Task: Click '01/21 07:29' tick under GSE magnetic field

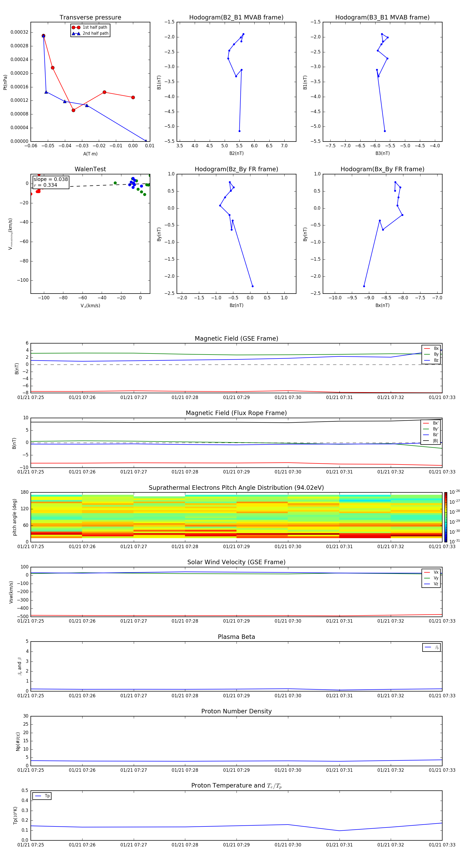Action: [x=236, y=398]
